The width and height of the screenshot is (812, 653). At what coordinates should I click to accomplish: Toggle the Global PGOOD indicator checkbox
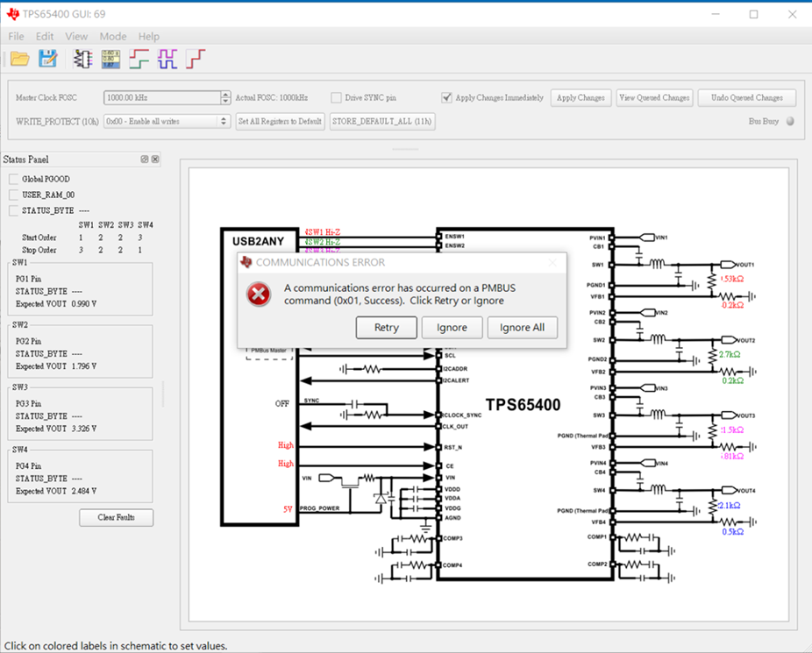13,179
